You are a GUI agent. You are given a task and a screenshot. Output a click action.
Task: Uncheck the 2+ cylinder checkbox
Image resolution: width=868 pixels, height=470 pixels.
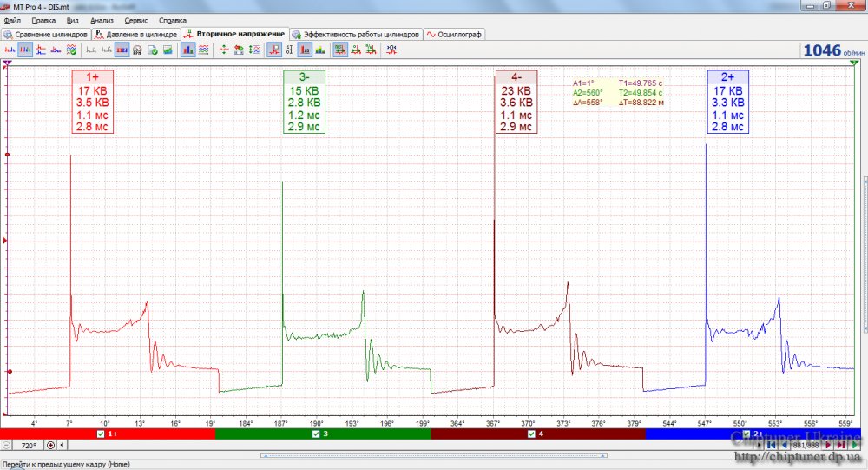[x=746, y=434]
